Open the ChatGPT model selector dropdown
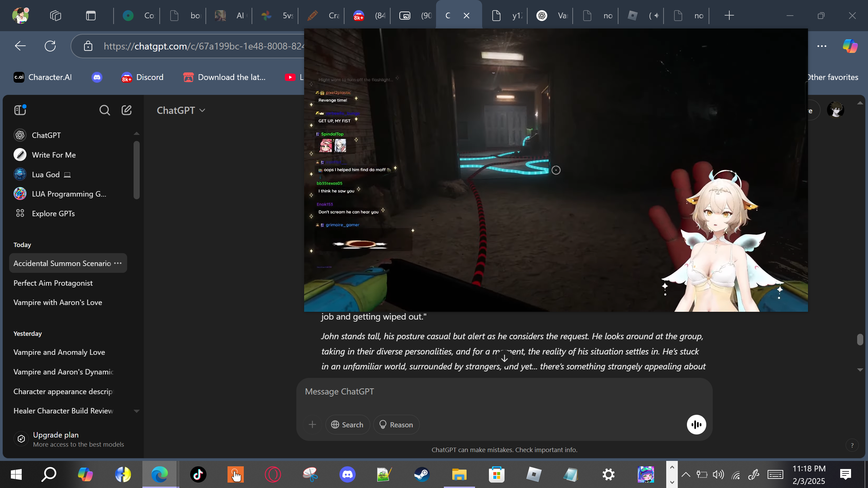The height and width of the screenshot is (488, 868). [181, 110]
